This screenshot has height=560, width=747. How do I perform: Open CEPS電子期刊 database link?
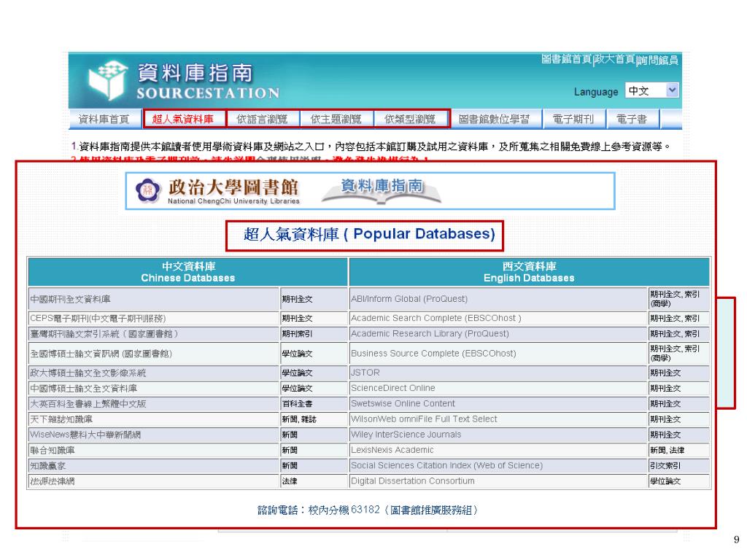pos(98,318)
